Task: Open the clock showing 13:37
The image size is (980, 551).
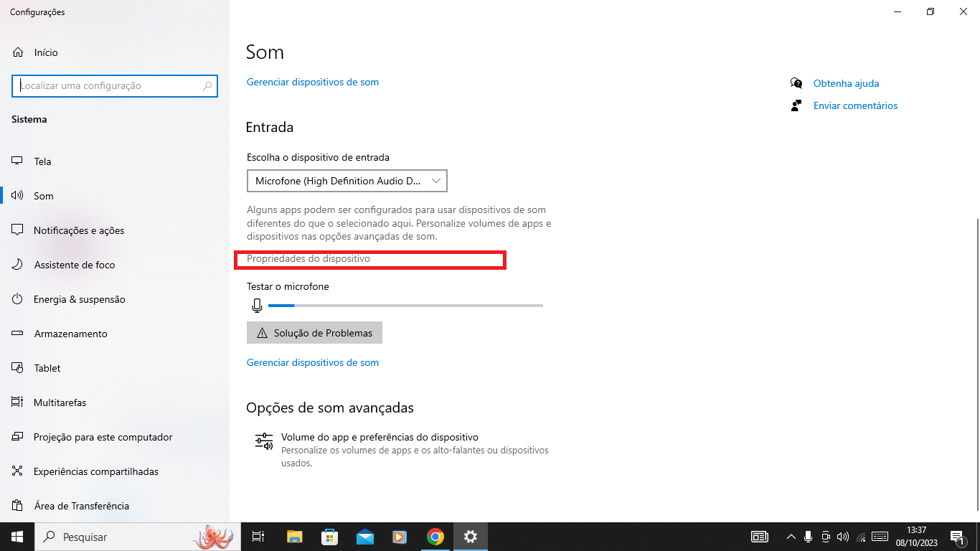Action: tap(916, 537)
